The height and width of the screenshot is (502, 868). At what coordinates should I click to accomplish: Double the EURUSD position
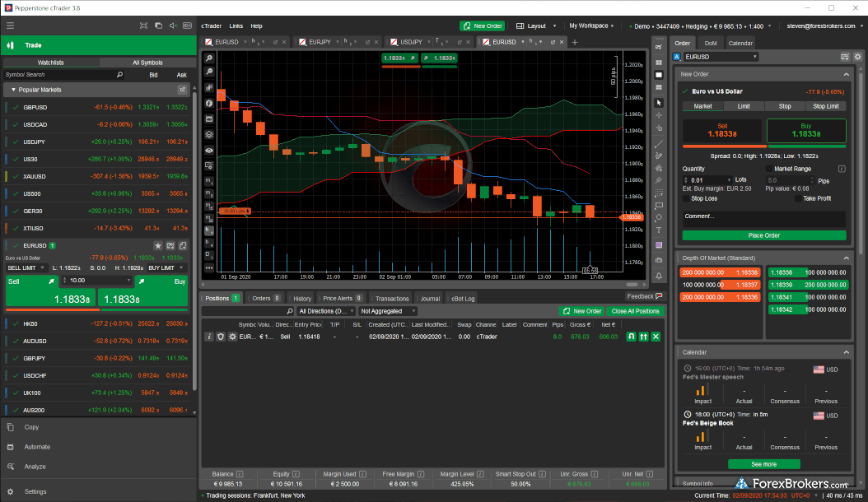(643, 337)
